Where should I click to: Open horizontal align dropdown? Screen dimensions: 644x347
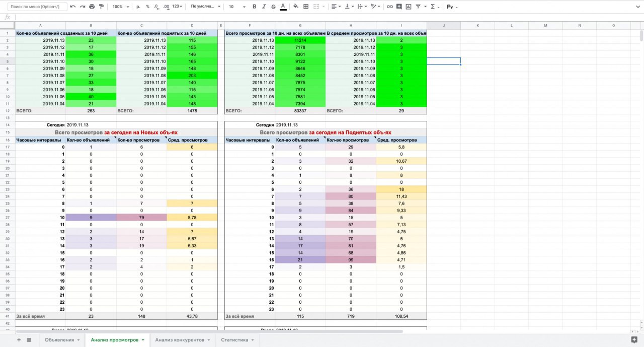336,7
